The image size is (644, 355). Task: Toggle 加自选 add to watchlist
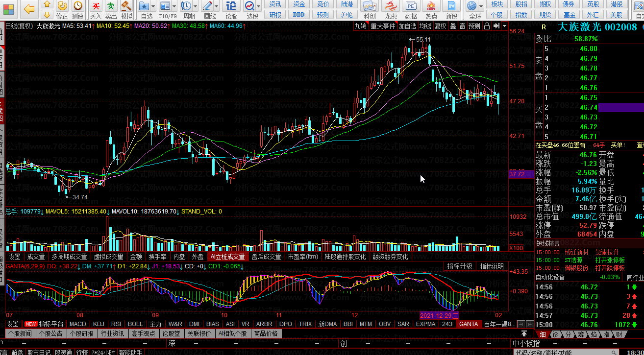tap(408, 26)
